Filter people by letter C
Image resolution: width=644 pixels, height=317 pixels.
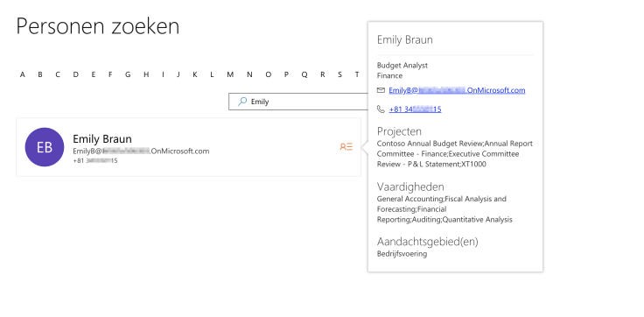click(x=58, y=74)
